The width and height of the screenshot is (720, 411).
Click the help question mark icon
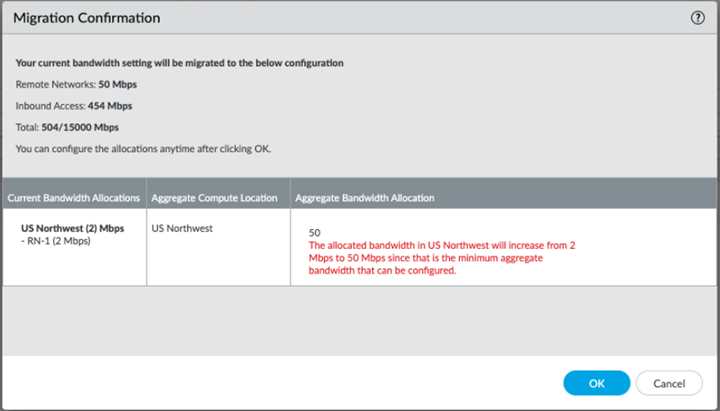pos(697,18)
